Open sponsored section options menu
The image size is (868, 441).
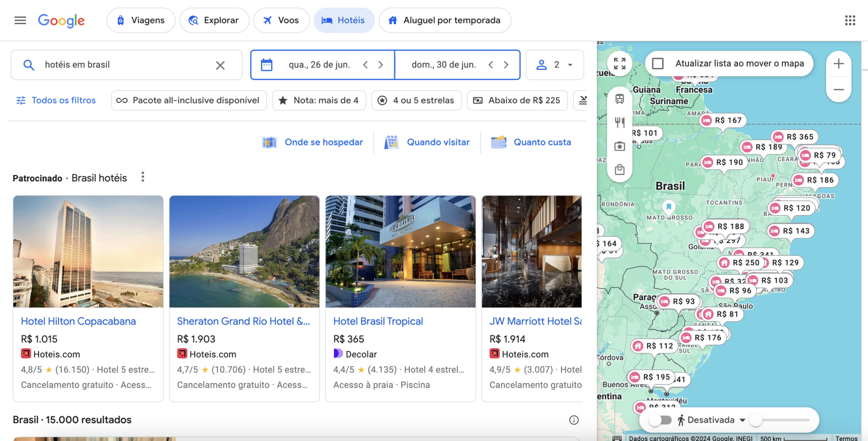(143, 177)
